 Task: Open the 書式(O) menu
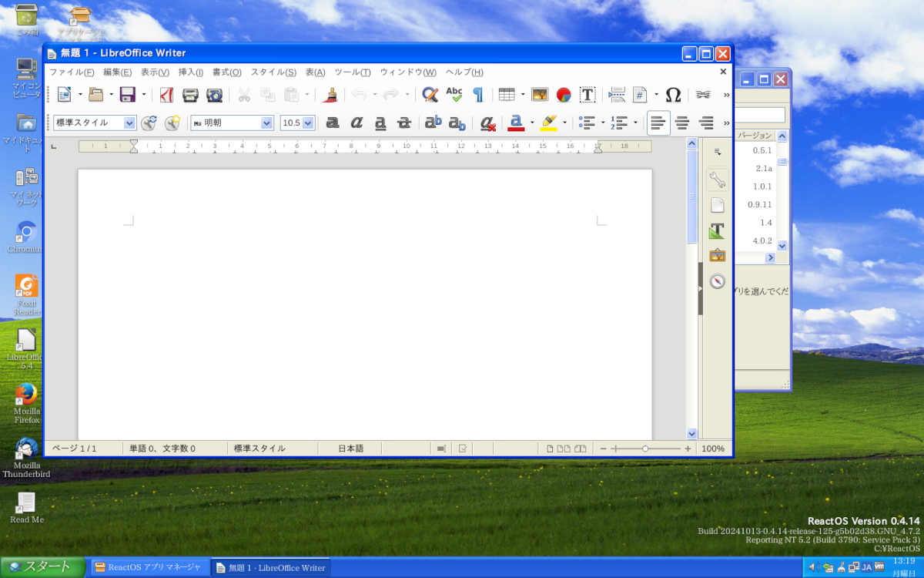[226, 72]
